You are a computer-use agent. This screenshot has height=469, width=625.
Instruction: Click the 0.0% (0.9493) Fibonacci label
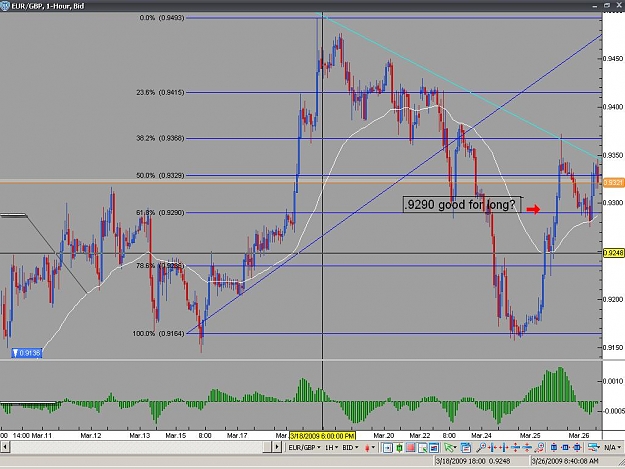pyautogui.click(x=162, y=18)
